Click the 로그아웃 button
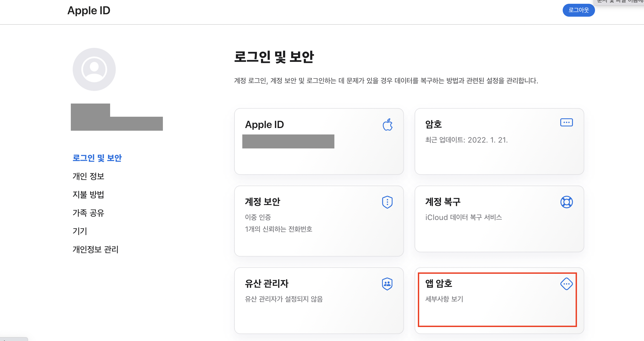 point(578,10)
